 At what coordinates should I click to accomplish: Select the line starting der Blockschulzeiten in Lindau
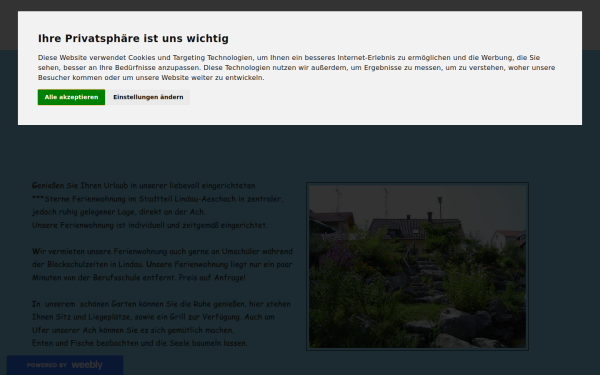[162, 264]
